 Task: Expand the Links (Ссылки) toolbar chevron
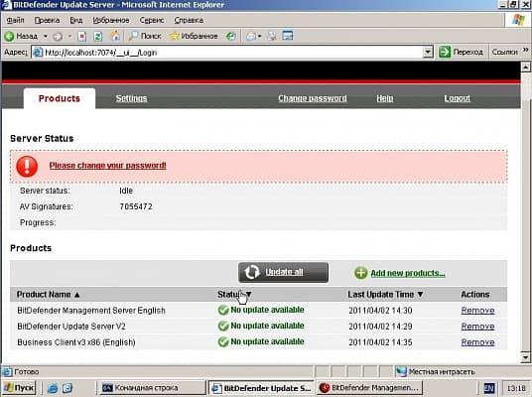(526, 51)
